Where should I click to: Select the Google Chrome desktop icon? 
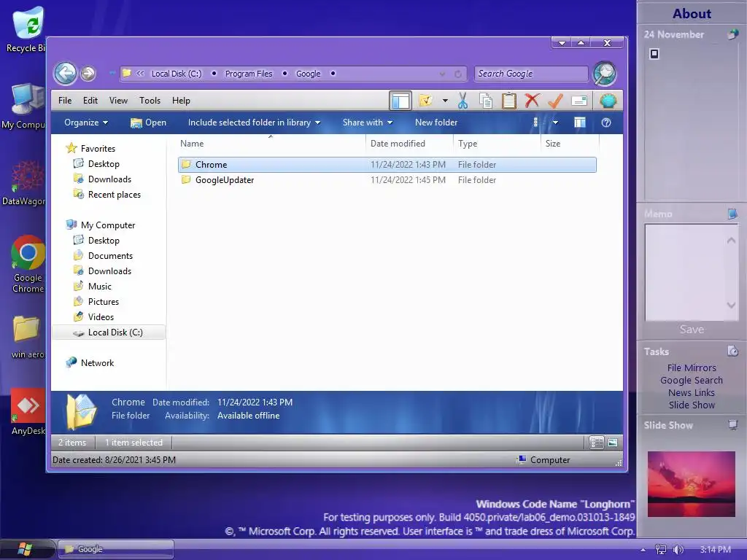tap(28, 264)
